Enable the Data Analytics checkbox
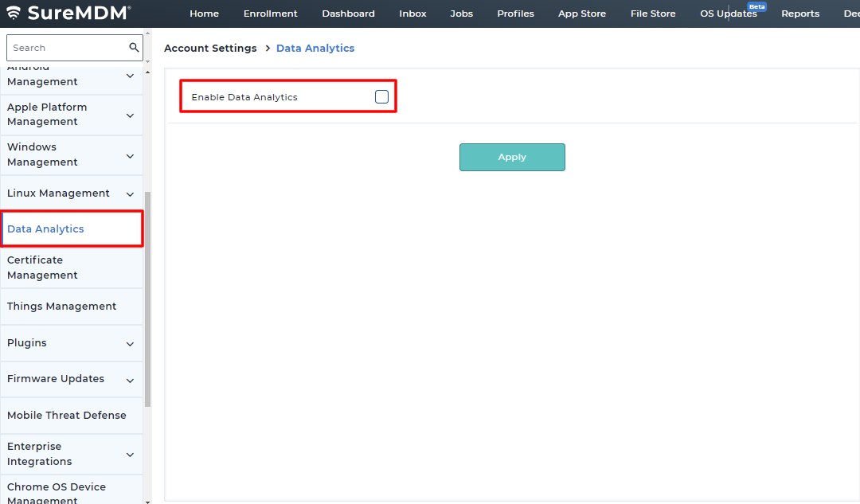 (381, 97)
